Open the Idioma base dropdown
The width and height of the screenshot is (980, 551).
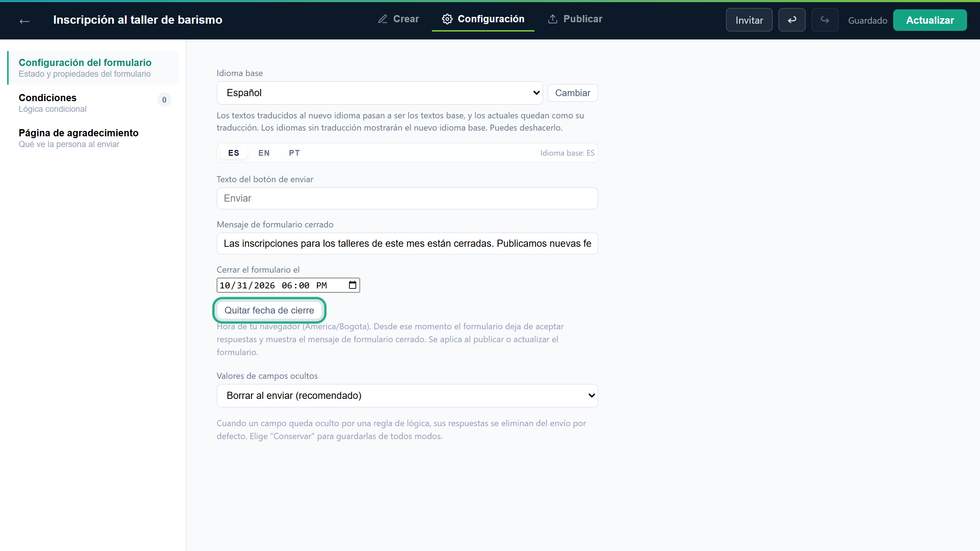(380, 93)
